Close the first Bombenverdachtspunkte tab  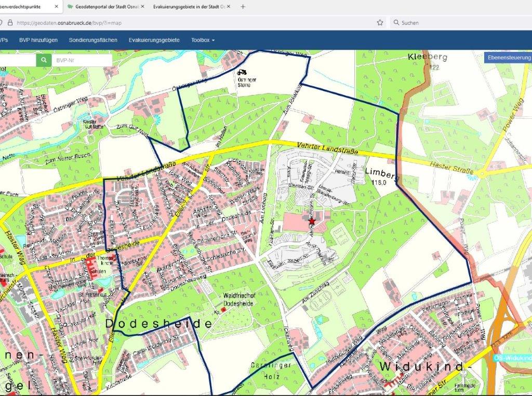(x=56, y=6)
